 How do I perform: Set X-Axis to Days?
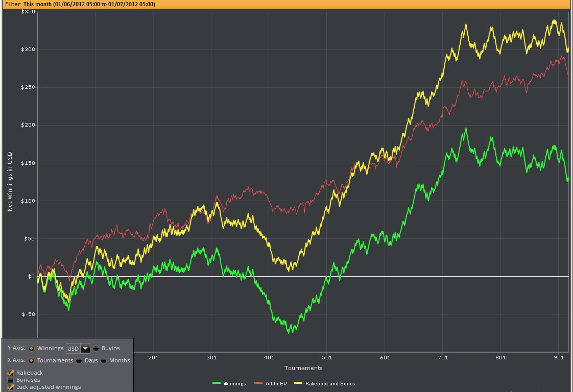79,360
